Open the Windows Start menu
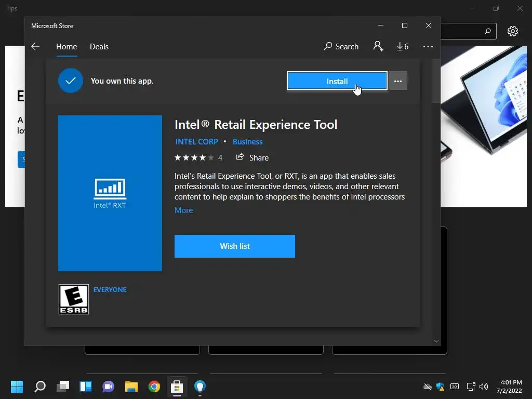The width and height of the screenshot is (532, 399). (x=17, y=387)
